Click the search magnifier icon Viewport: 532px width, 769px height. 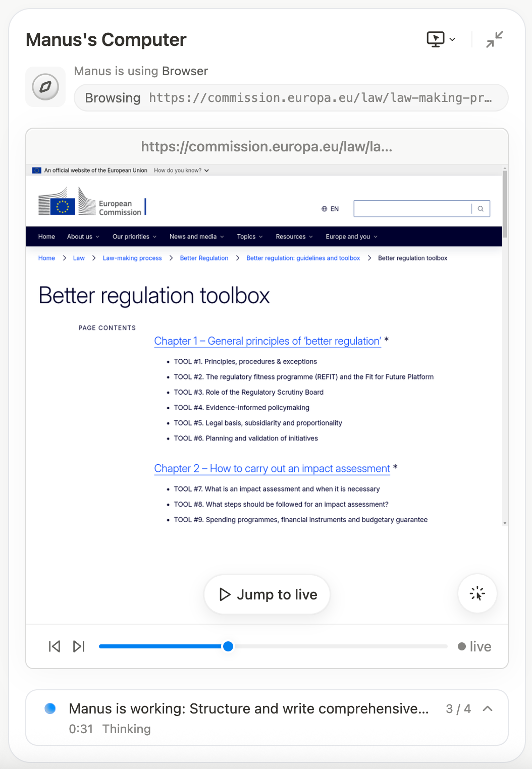481,209
